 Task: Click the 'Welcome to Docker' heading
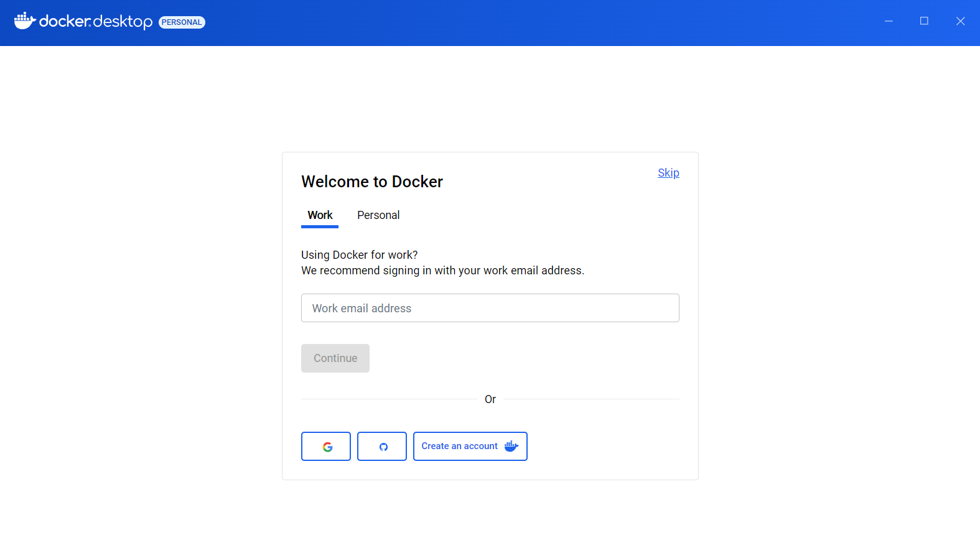tap(372, 182)
